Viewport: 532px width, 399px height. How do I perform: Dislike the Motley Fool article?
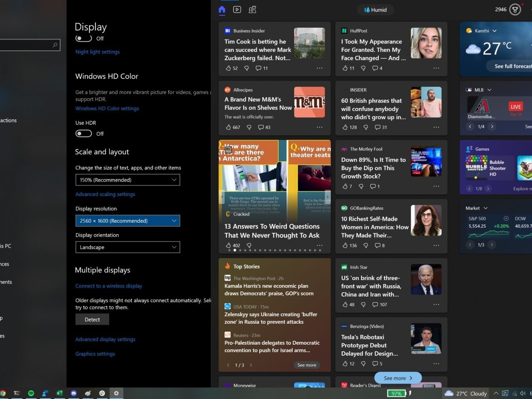361,186
